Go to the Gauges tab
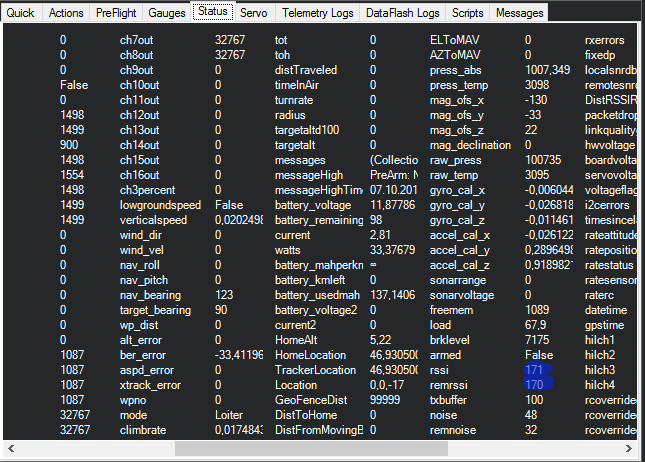This screenshot has width=645, height=462. click(167, 13)
